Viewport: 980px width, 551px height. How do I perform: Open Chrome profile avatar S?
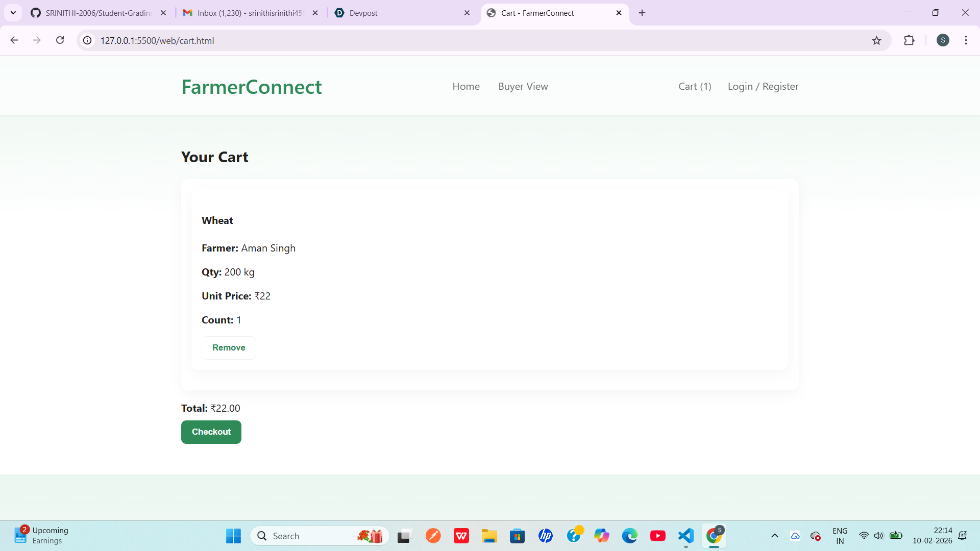[x=943, y=40]
